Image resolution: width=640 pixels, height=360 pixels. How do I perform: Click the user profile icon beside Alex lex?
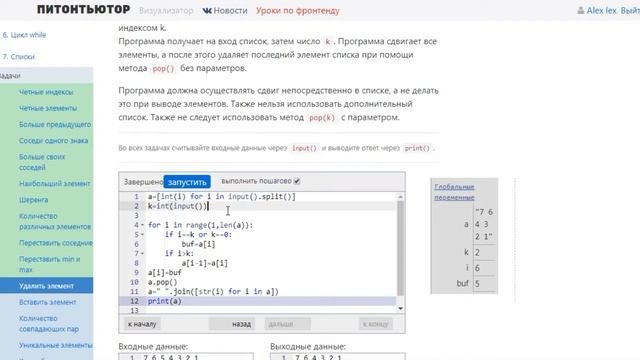tap(581, 11)
